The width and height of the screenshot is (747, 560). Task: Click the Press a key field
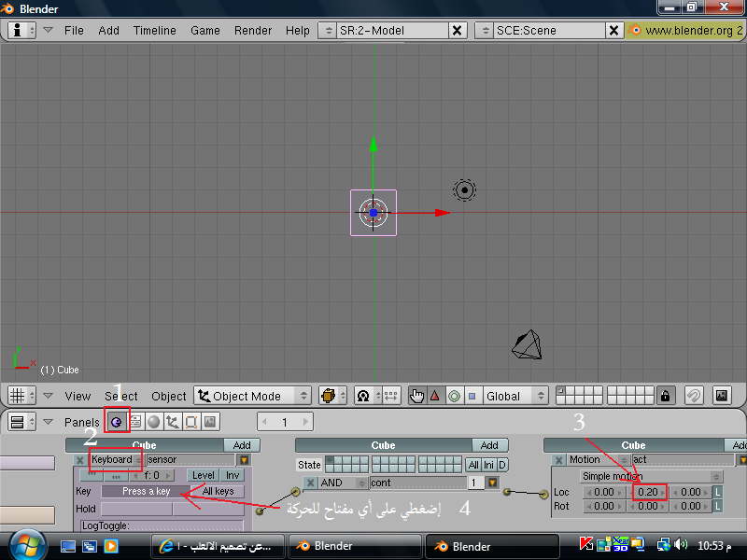(146, 492)
